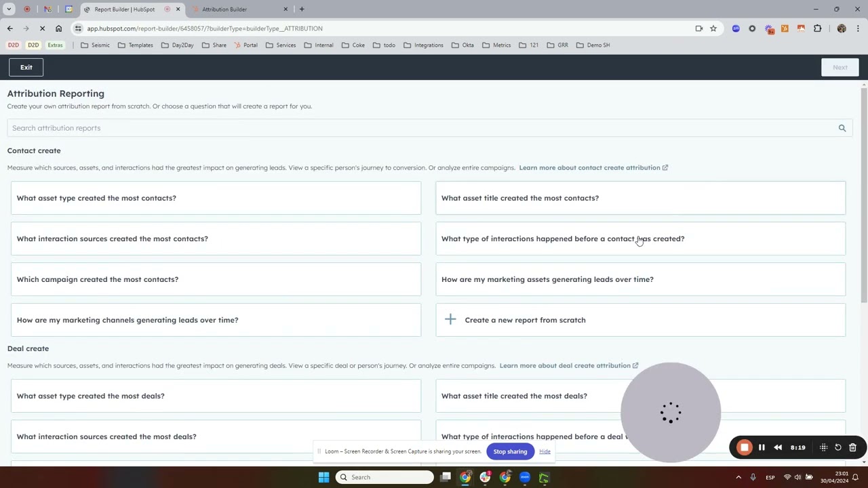Click the page vertical scrollbar
Image resolution: width=868 pixels, height=488 pixels.
click(x=863, y=195)
